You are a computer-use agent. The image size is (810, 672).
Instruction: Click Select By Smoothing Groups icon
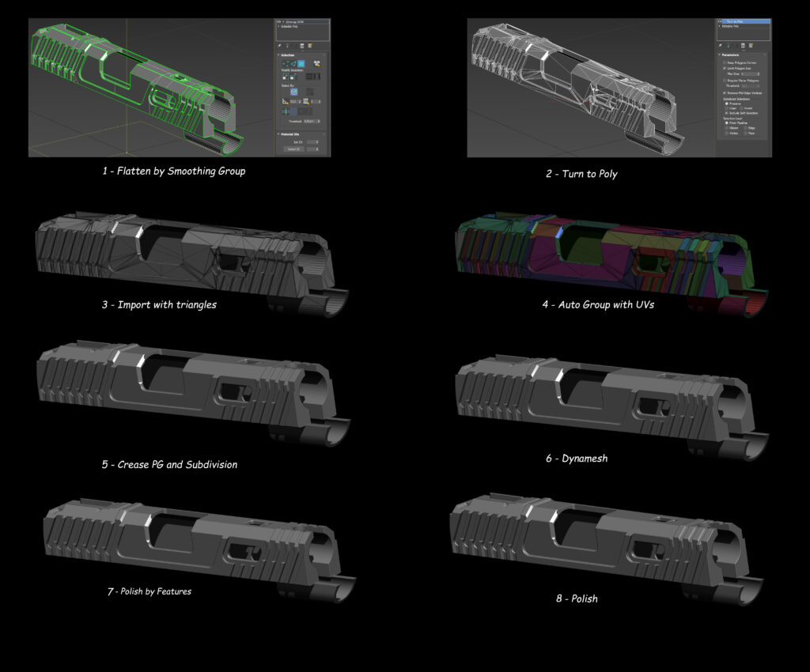[306, 102]
